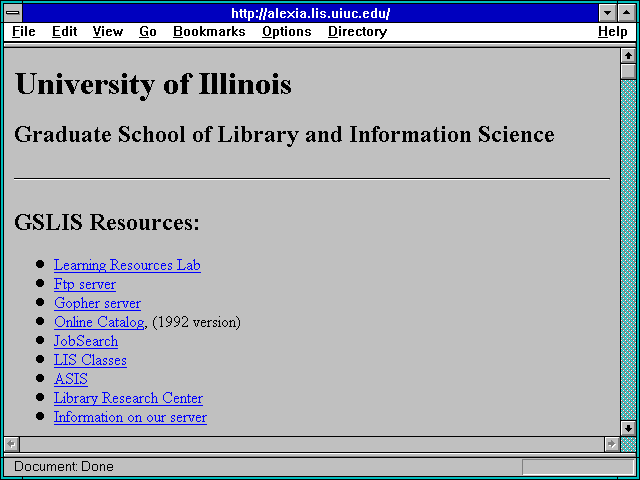Image resolution: width=640 pixels, height=480 pixels.
Task: Open the File menu
Action: (x=24, y=32)
